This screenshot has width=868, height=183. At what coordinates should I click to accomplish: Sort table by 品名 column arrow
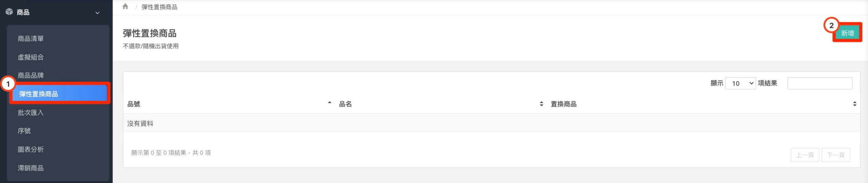pyautogui.click(x=541, y=104)
